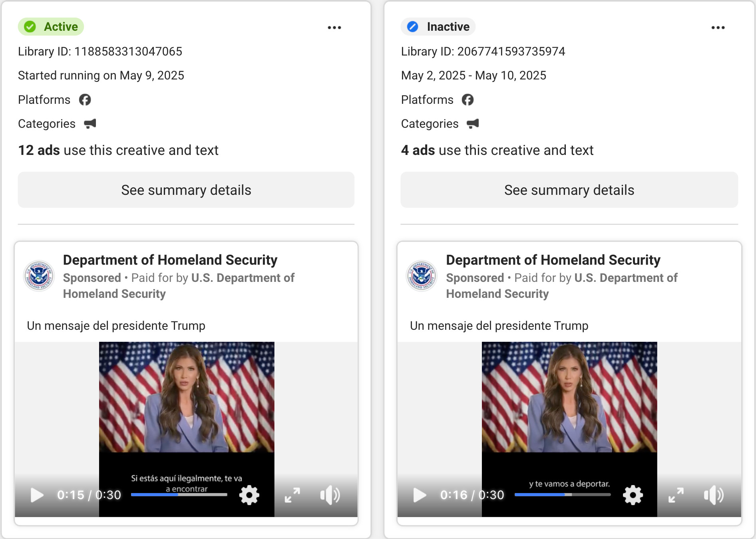Click the 0:15 / 0:30 time display
756x539 pixels.
[89, 495]
